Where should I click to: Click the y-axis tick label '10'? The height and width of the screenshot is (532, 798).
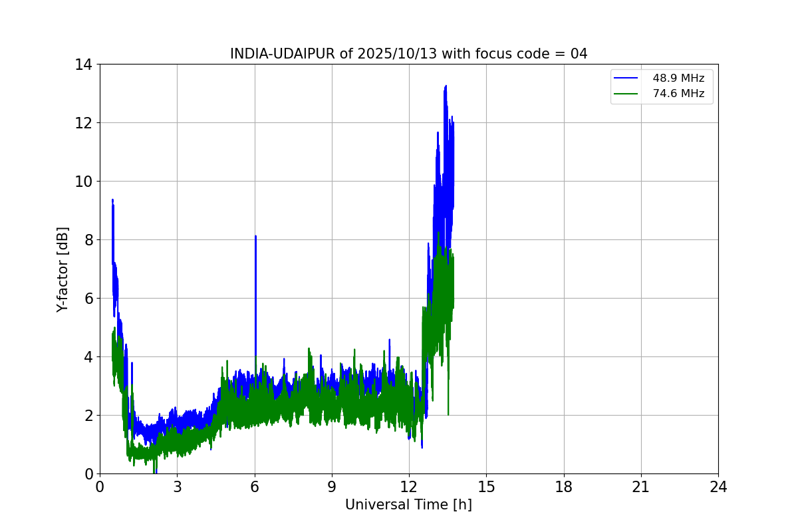pos(84,182)
